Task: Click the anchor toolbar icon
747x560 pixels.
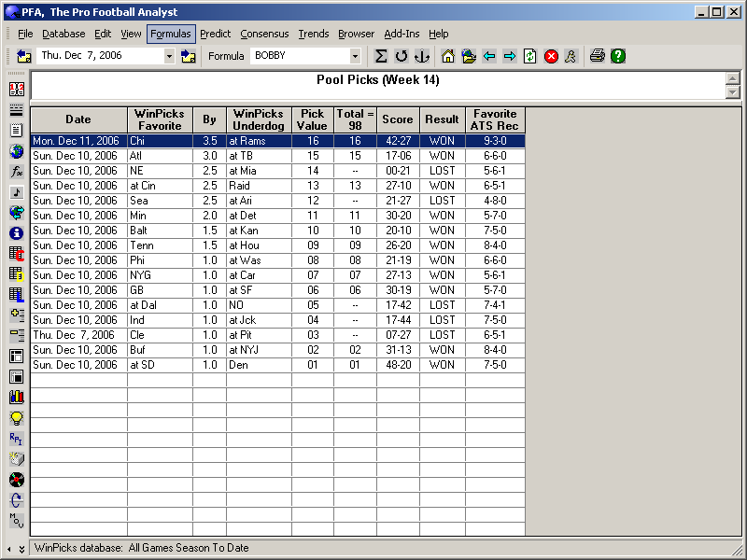Action: click(422, 56)
